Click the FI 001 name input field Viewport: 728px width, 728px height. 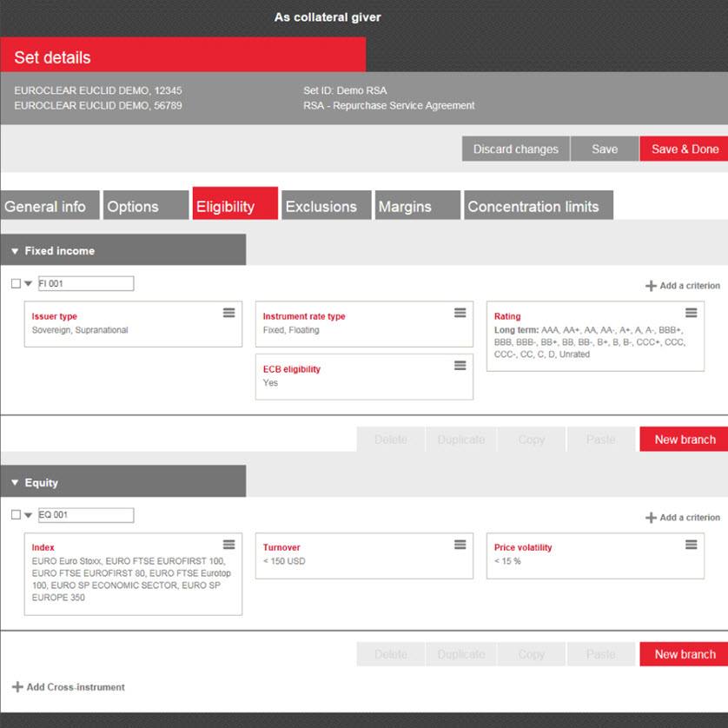86,283
